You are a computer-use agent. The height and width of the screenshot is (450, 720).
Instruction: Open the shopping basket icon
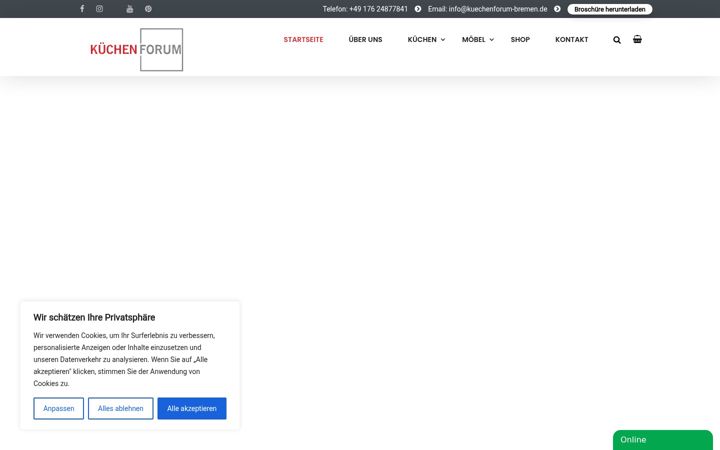click(637, 39)
